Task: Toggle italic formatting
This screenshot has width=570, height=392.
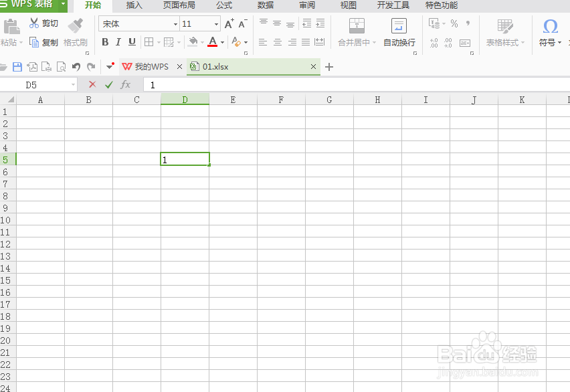Action: pyautogui.click(x=118, y=42)
